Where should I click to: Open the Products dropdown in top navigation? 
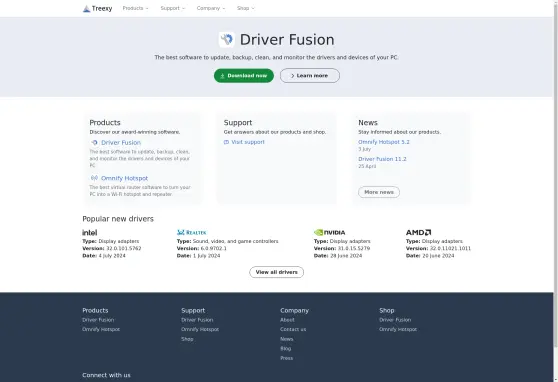(136, 8)
